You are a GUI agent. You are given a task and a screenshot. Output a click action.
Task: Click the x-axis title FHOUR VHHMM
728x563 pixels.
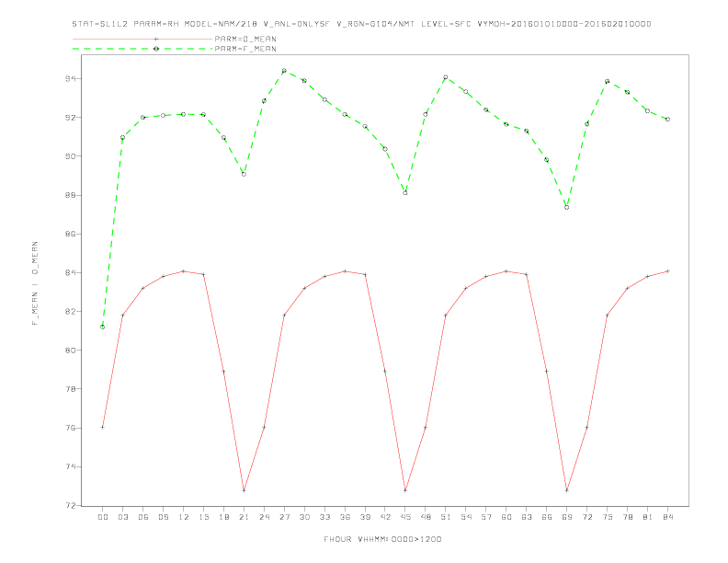(x=382, y=539)
